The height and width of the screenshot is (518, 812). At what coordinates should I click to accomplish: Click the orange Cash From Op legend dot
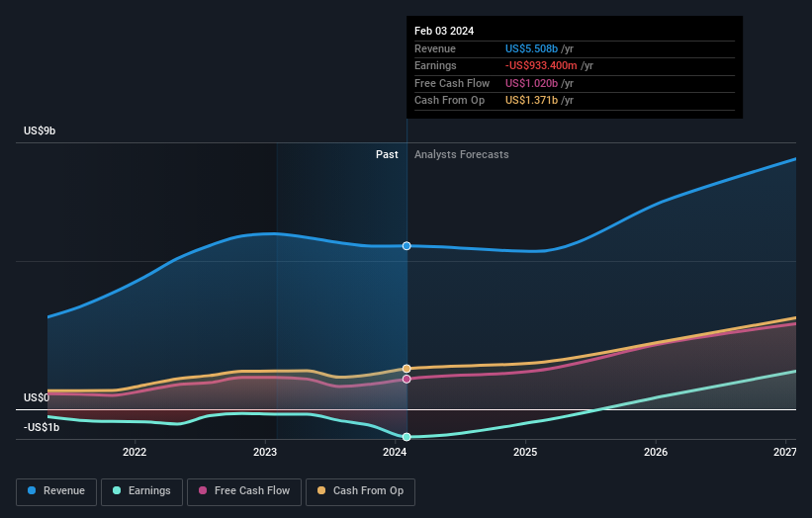click(x=321, y=490)
